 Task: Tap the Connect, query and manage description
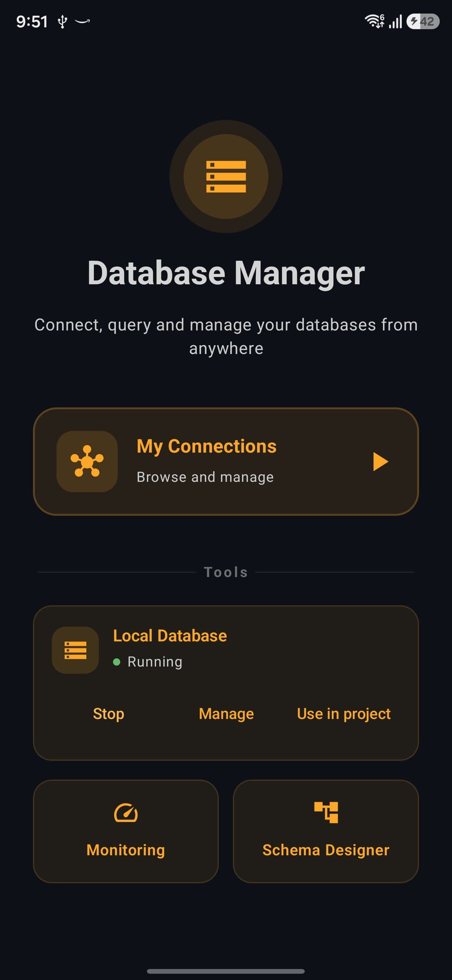point(226,336)
